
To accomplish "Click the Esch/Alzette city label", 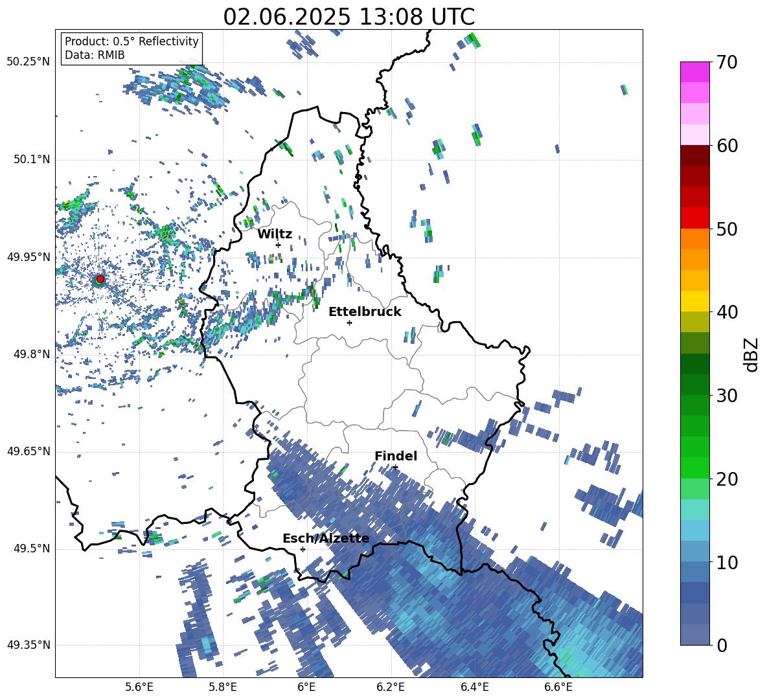I will point(326,539).
